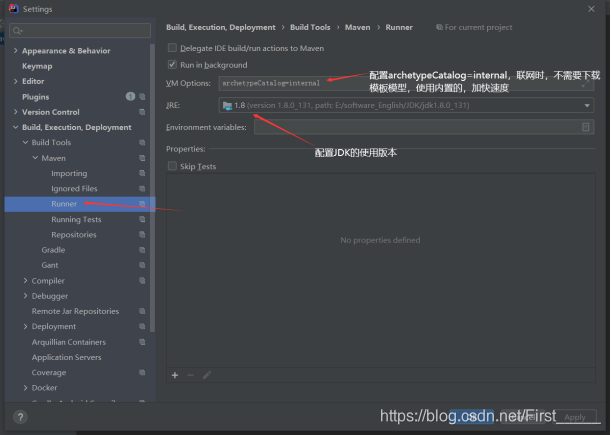Open Coverage settings page
Viewport: 611px width, 435px height.
point(49,373)
